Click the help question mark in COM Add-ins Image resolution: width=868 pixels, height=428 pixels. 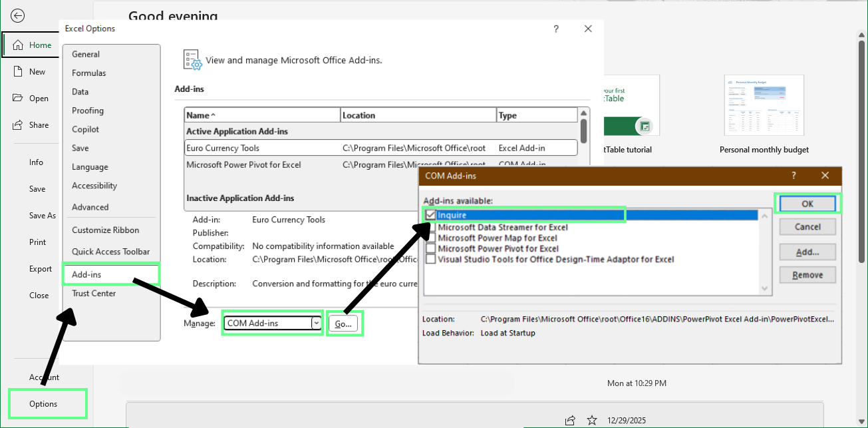[x=794, y=176]
